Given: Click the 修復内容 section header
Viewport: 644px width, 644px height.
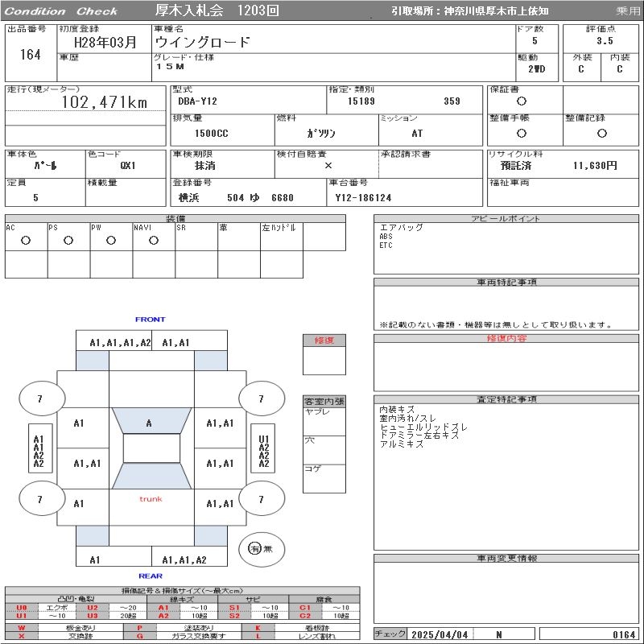Looking at the screenshot, I should 506,338.
